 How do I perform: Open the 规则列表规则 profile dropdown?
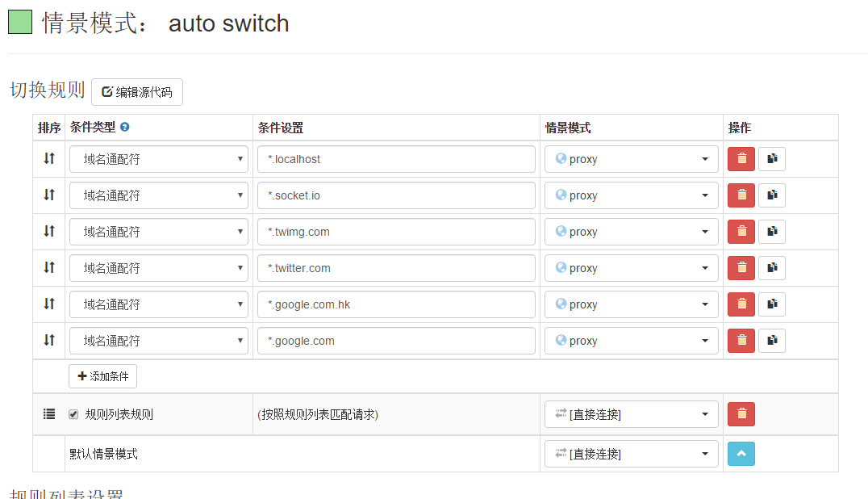[x=632, y=414]
